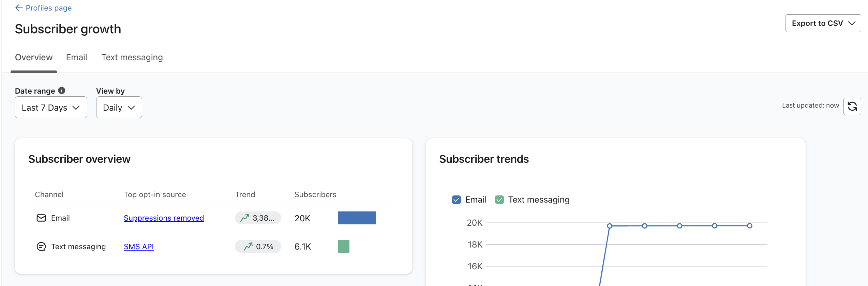
Task: Select the Overview tab
Action: [34, 57]
